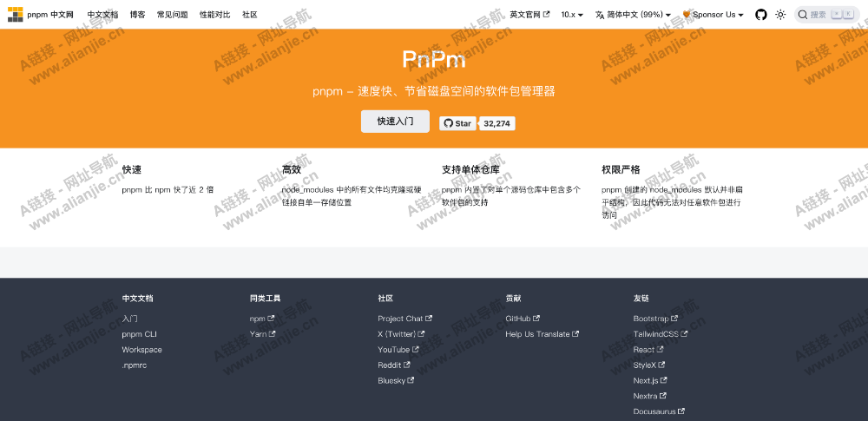Image resolution: width=868 pixels, height=421 pixels.
Task: Click the pnpm 中文网 site title
Action: [x=50, y=15]
